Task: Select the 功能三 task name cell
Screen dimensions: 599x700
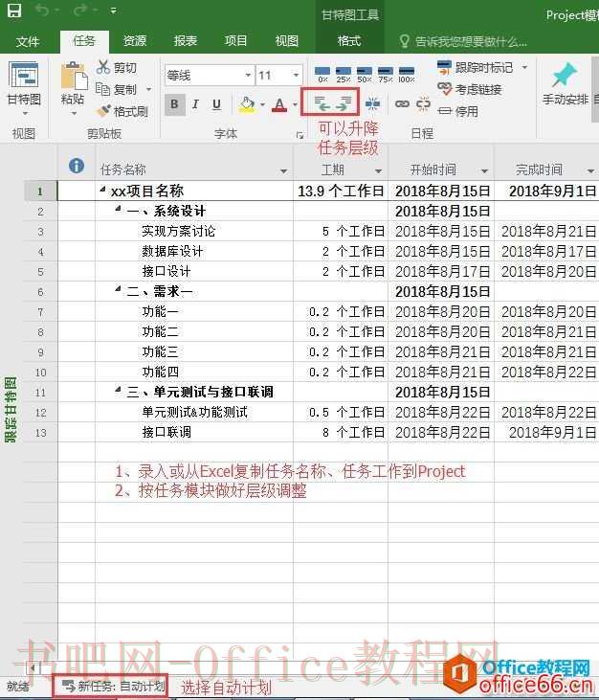Action: tap(194, 351)
